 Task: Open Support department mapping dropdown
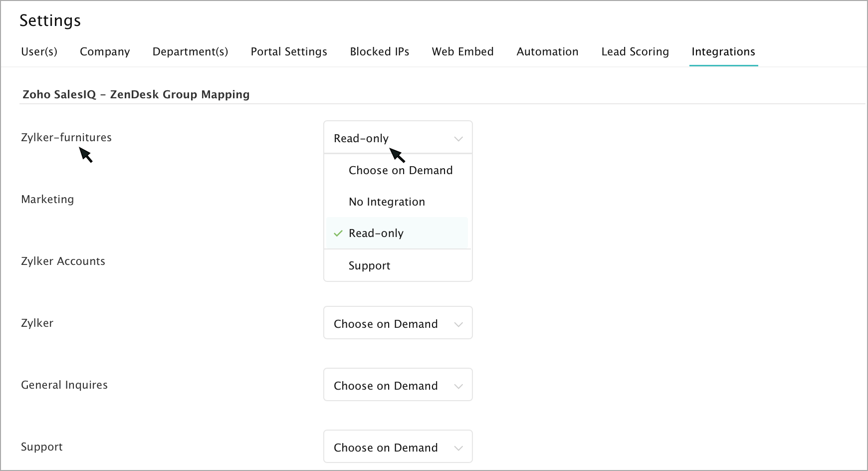click(x=398, y=447)
